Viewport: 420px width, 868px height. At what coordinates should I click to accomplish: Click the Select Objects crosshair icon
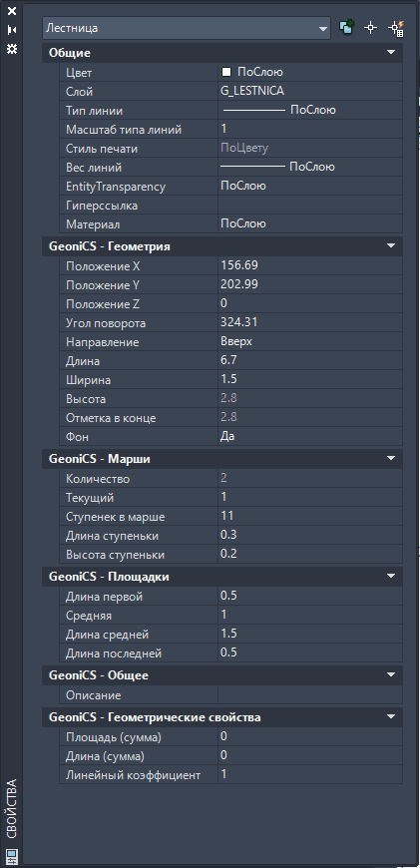click(371, 28)
